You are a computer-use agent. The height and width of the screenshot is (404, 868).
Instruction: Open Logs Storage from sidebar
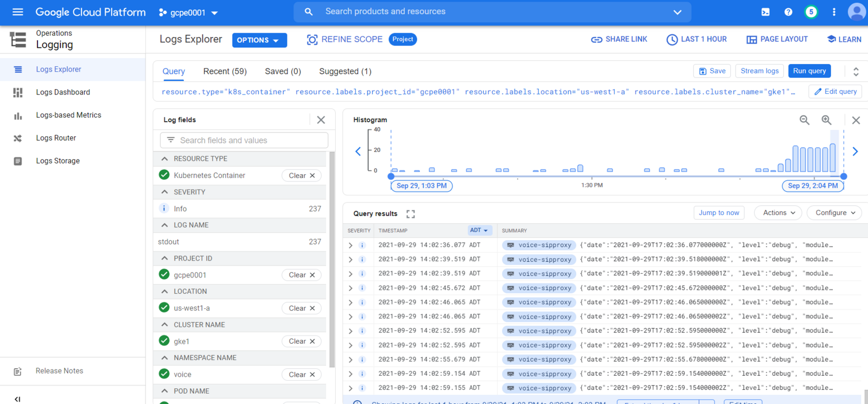click(58, 161)
